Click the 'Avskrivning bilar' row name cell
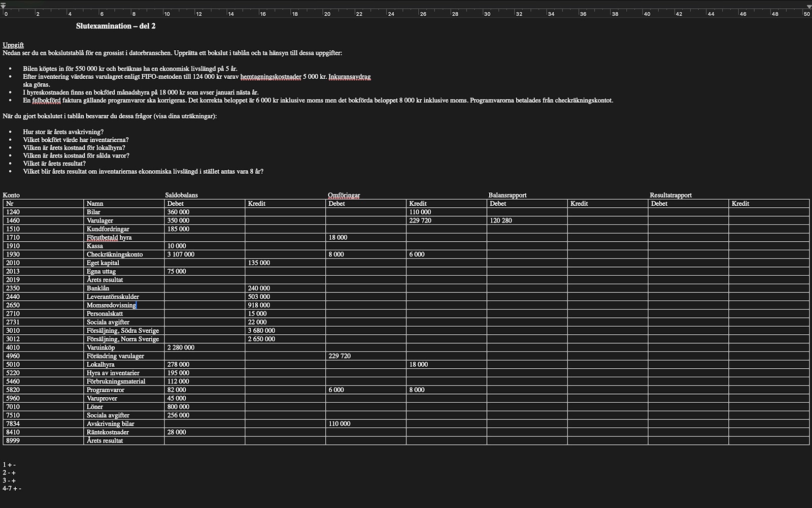 [110, 424]
